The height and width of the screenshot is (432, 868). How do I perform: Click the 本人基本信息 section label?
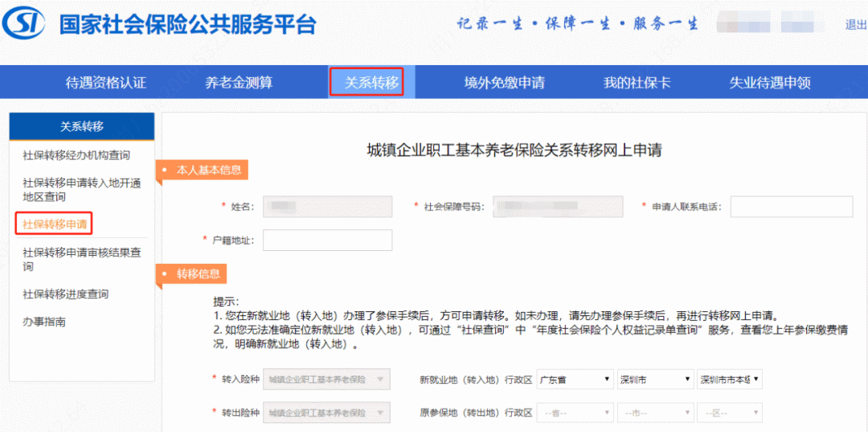pos(202,170)
